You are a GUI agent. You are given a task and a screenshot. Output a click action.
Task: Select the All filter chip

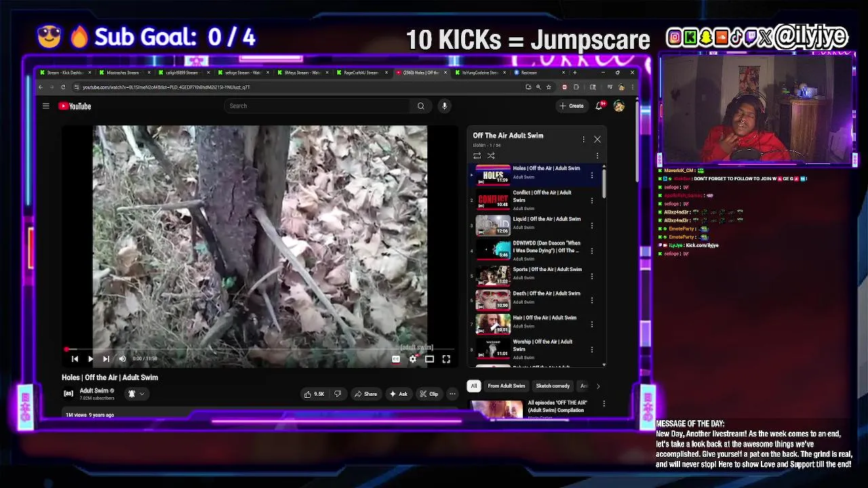(474, 386)
